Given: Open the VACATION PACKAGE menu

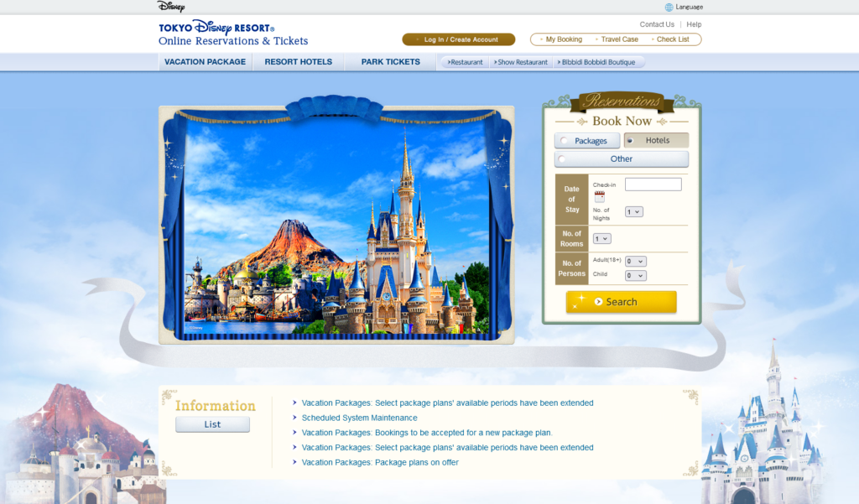Looking at the screenshot, I should [x=205, y=62].
